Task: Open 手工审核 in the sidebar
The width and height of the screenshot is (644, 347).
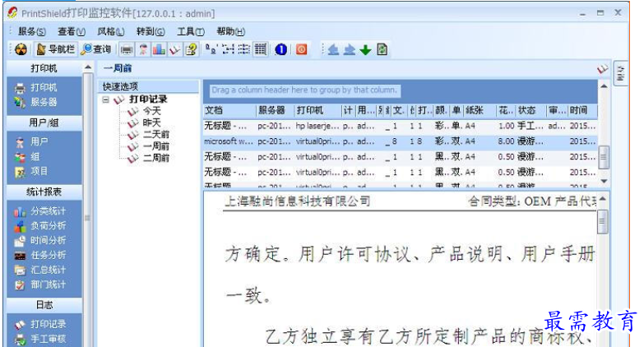Action: pos(40,339)
